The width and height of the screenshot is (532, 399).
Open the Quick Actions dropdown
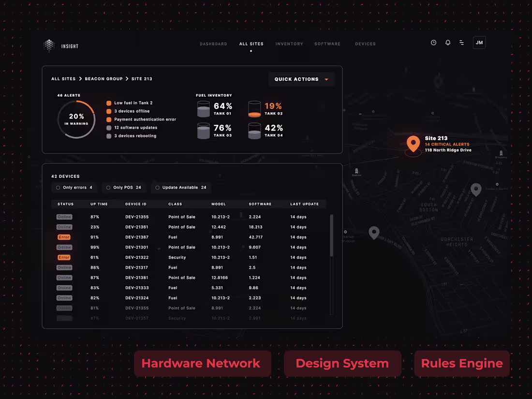pos(301,79)
